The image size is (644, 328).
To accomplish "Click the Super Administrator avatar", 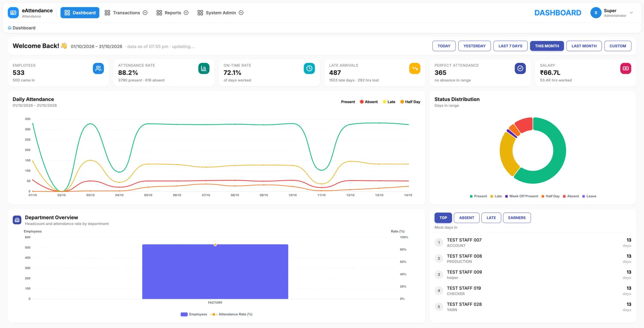I will [x=596, y=13].
